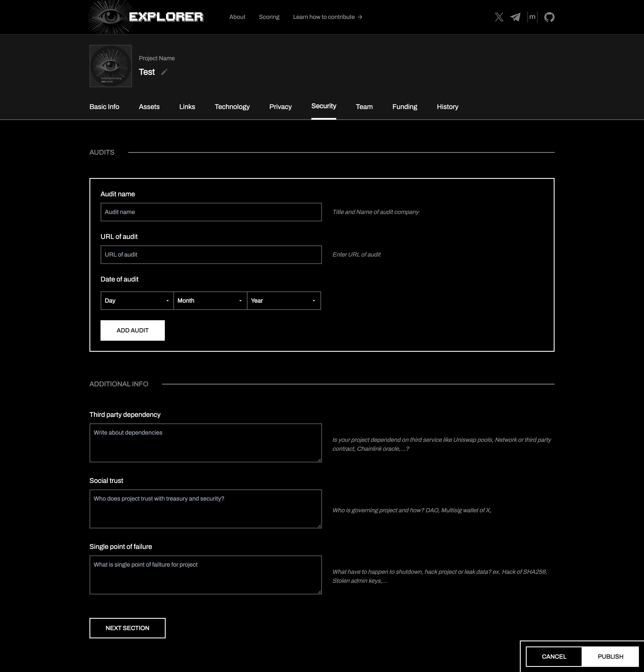Switch to the Team tab
Screen dimensions: 644x672
pos(364,107)
